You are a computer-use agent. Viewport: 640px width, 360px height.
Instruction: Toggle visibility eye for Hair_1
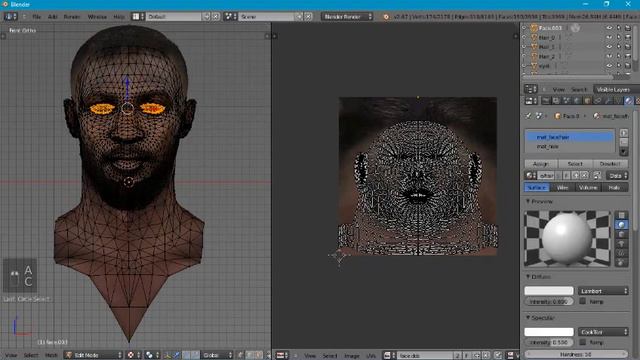coord(609,47)
